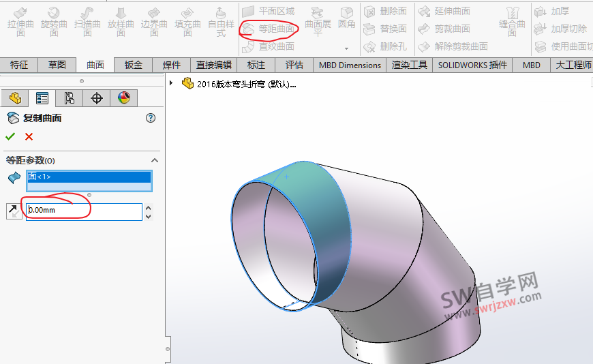Viewport: 593px width, 364px height.
Task: Select the Knit Surface (缝合曲面) tool
Action: pyautogui.click(x=512, y=22)
